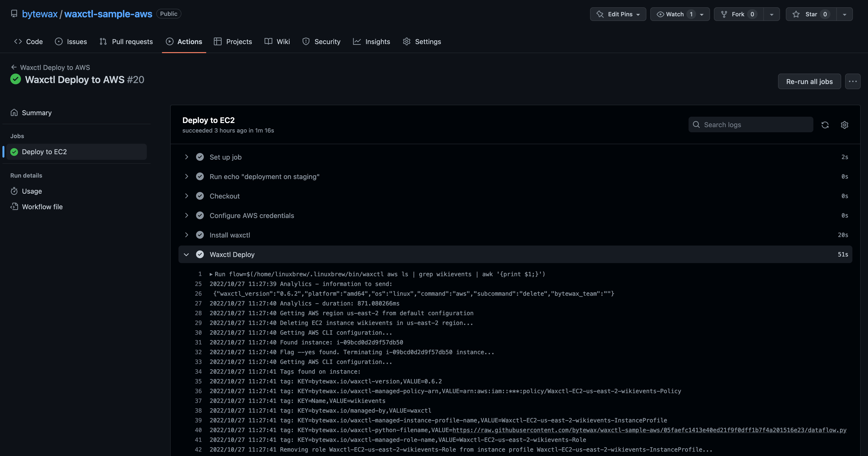Collapse the Waxctl Deploy step
The width and height of the screenshot is (868, 456).
[515, 254]
